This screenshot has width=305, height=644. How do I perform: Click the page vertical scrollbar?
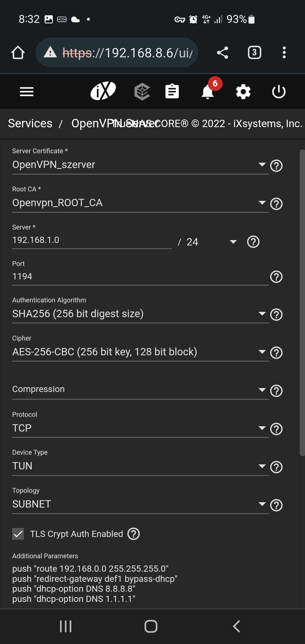click(x=302, y=303)
